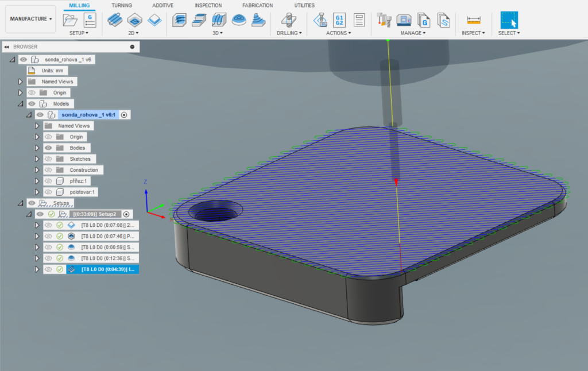Viewport: 588px width, 371px height.
Task: Click the 2D Pocket milling icon
Action: coord(135,20)
